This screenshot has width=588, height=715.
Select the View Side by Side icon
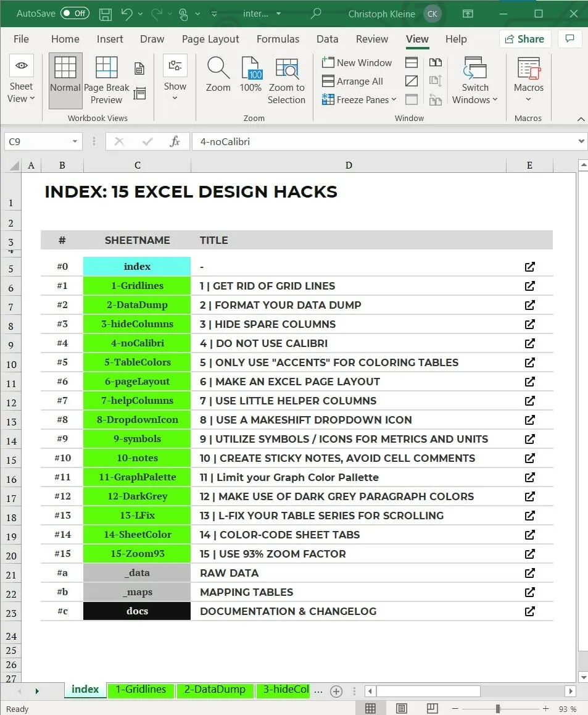point(436,62)
